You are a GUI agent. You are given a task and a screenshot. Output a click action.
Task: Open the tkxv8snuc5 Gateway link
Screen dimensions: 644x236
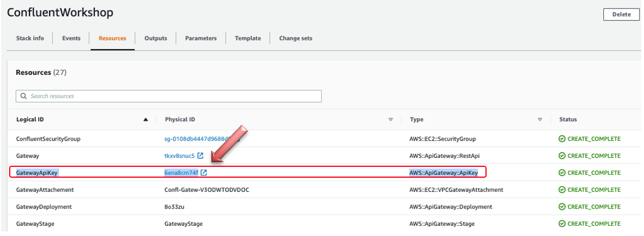pyautogui.click(x=180, y=155)
